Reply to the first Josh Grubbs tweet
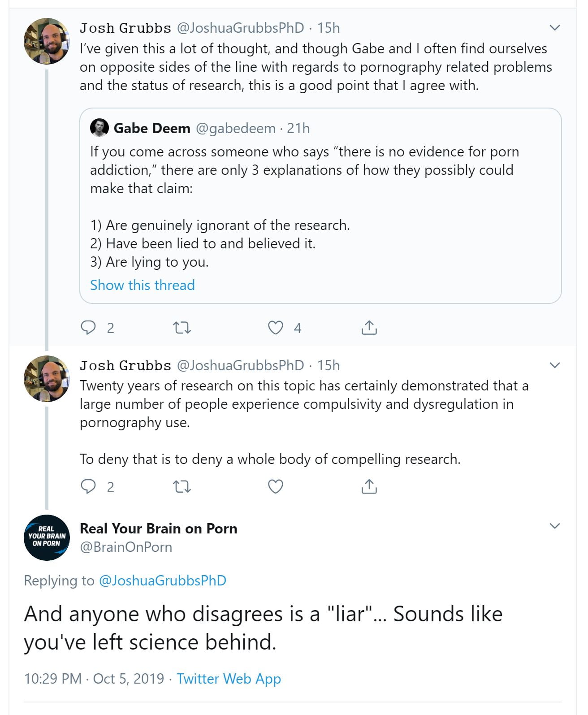588x715 pixels. pyautogui.click(x=88, y=328)
